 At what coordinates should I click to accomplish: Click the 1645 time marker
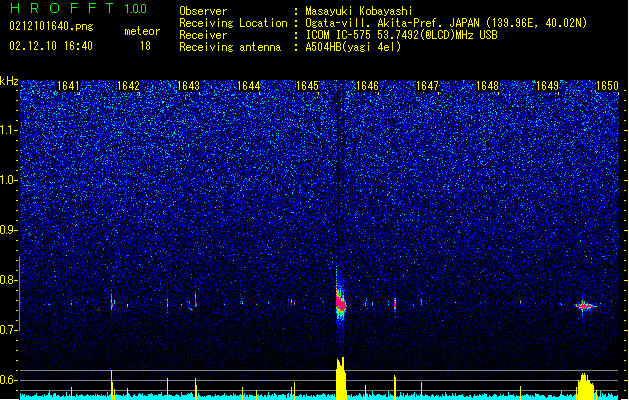[x=307, y=86]
